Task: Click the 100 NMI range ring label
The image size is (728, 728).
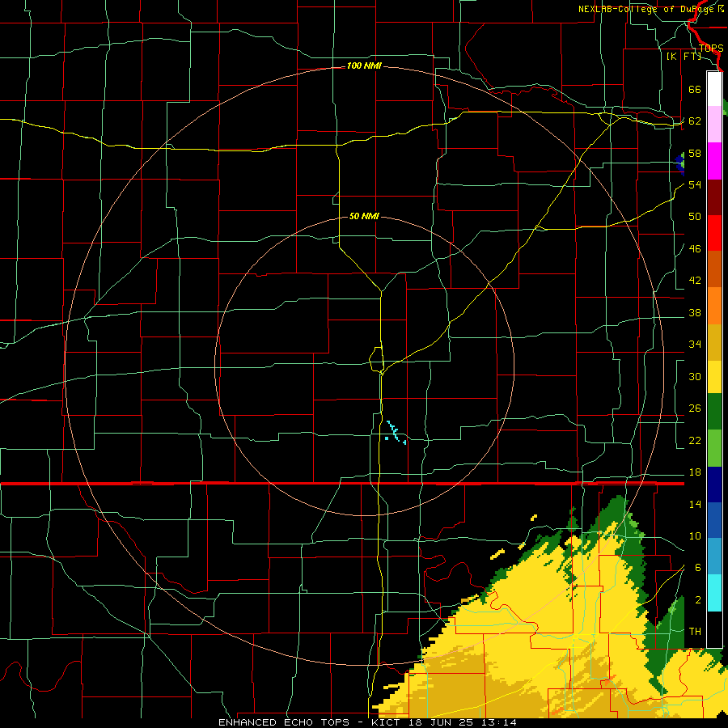Action: (x=364, y=66)
